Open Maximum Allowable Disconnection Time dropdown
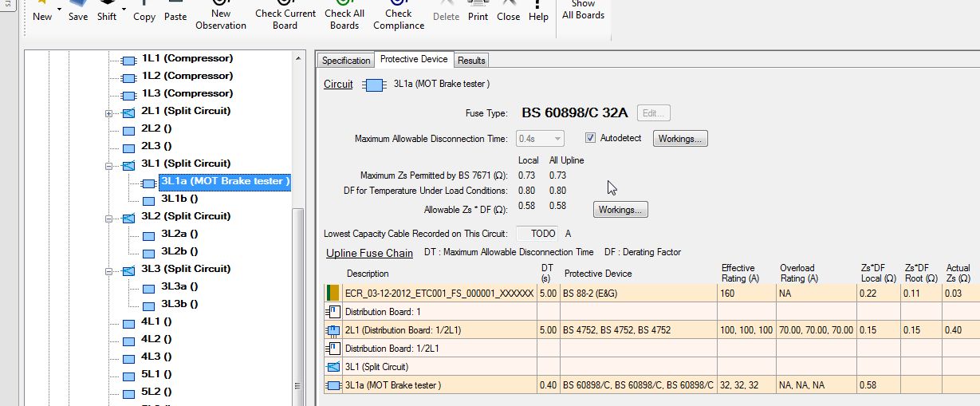Viewport: 980px width, 406px height. [541, 138]
